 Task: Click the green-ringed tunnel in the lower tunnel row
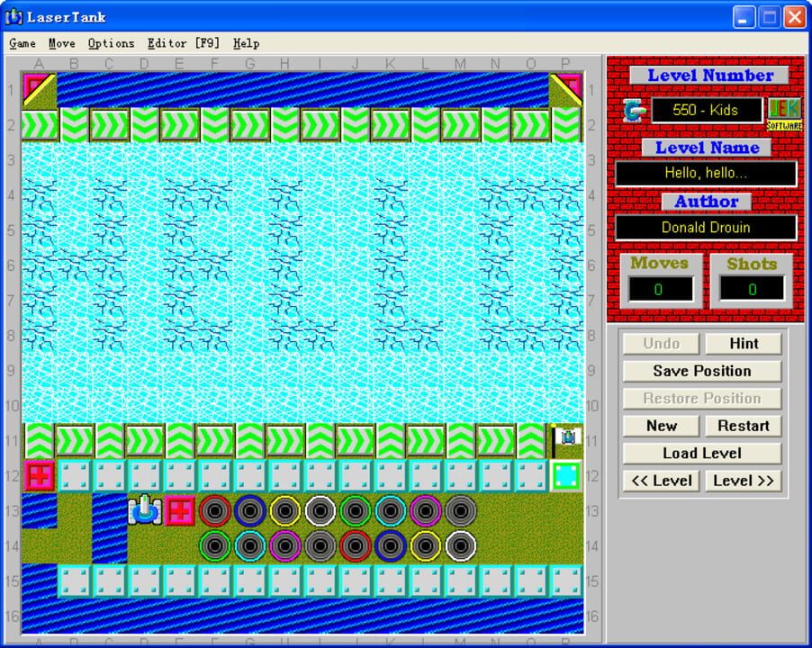214,545
